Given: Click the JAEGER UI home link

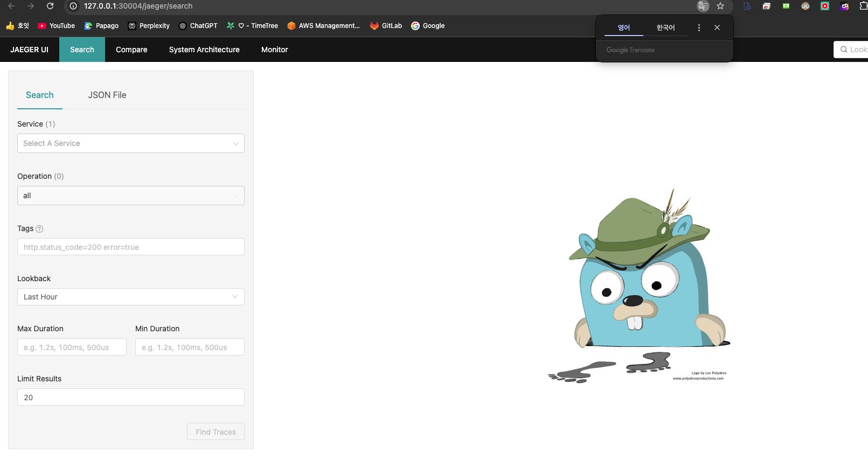Looking at the screenshot, I should 29,50.
